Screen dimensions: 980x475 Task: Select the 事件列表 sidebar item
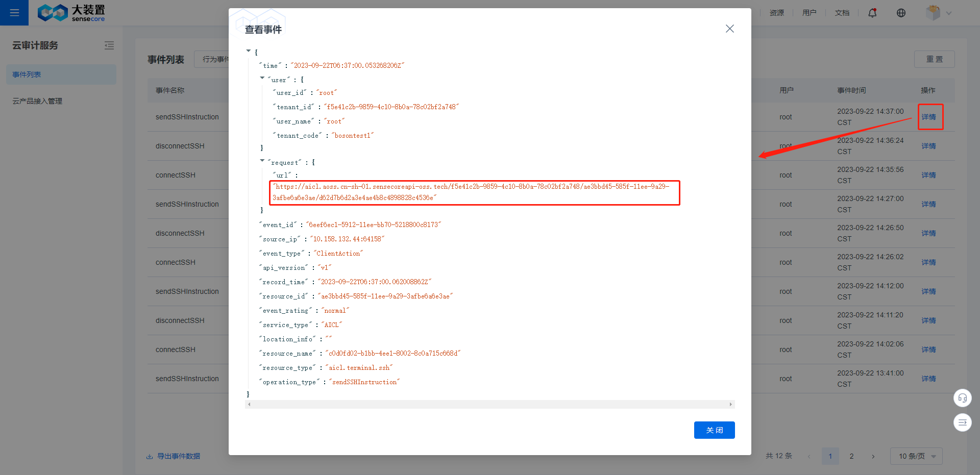[61, 74]
